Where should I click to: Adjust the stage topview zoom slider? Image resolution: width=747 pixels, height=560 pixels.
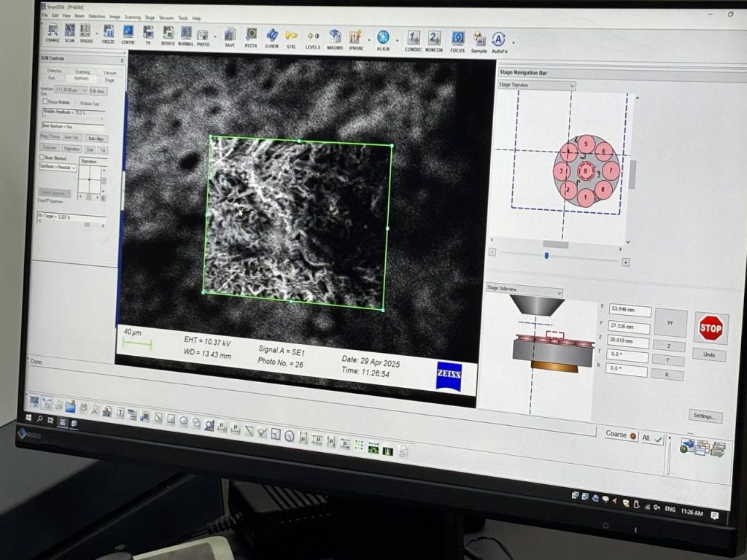(546, 256)
